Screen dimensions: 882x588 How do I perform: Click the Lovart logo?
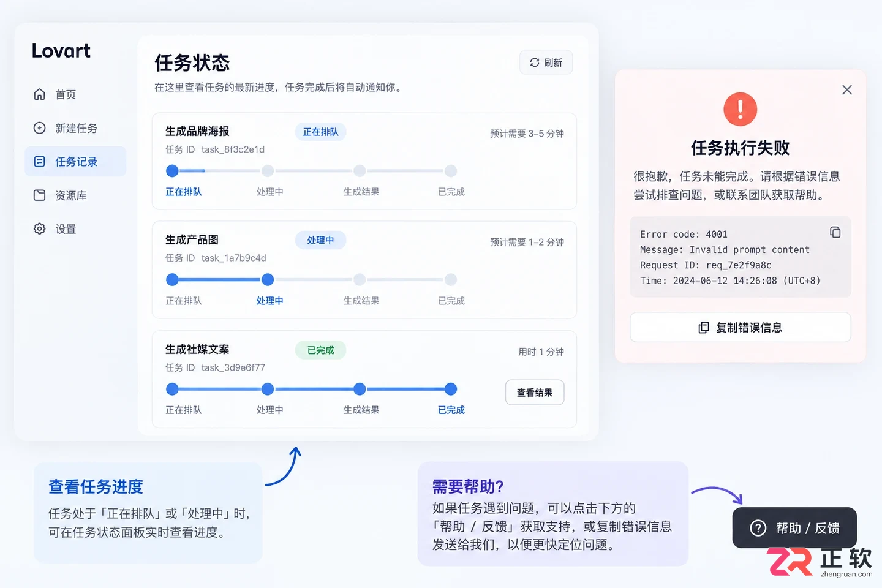61,51
